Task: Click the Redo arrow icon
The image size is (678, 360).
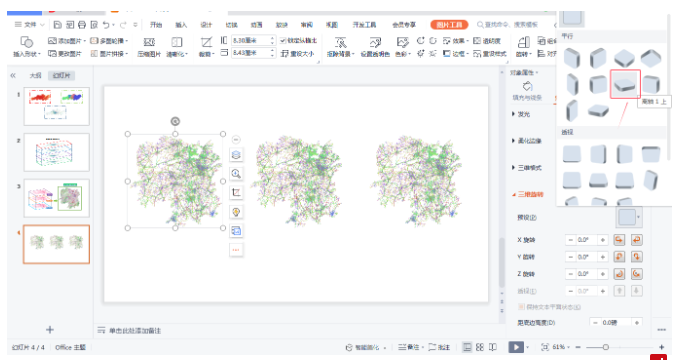Action: (x=123, y=25)
